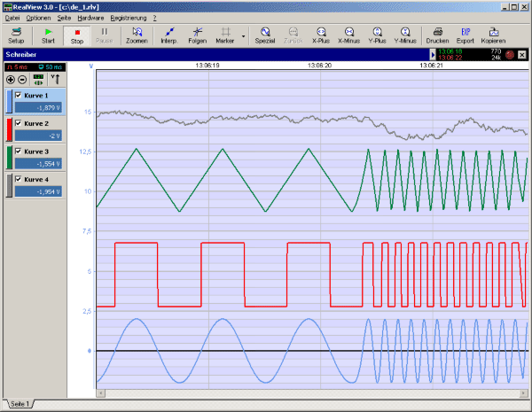Click the Kurve 1 label
Viewport: 532px width, 412px height.
click(x=36, y=96)
